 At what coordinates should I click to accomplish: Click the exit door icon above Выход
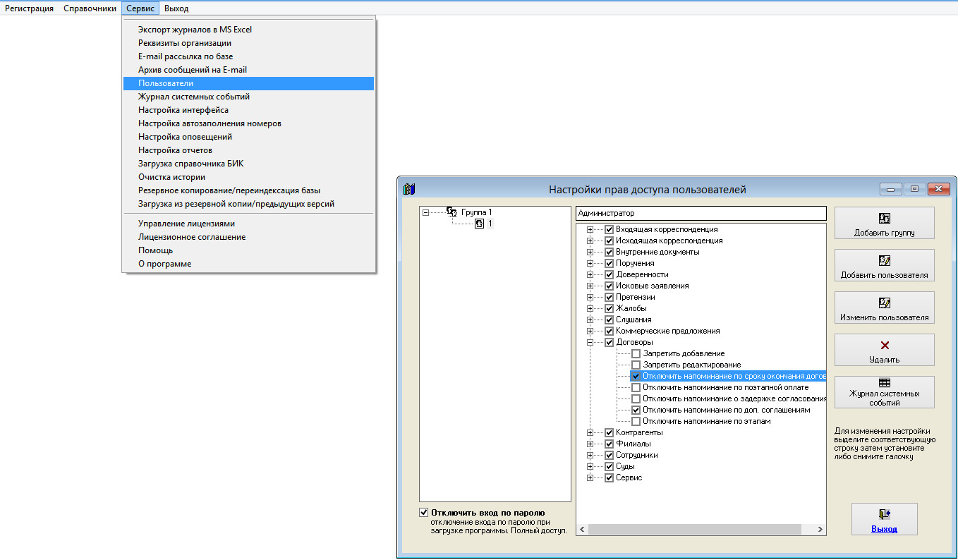[885, 514]
